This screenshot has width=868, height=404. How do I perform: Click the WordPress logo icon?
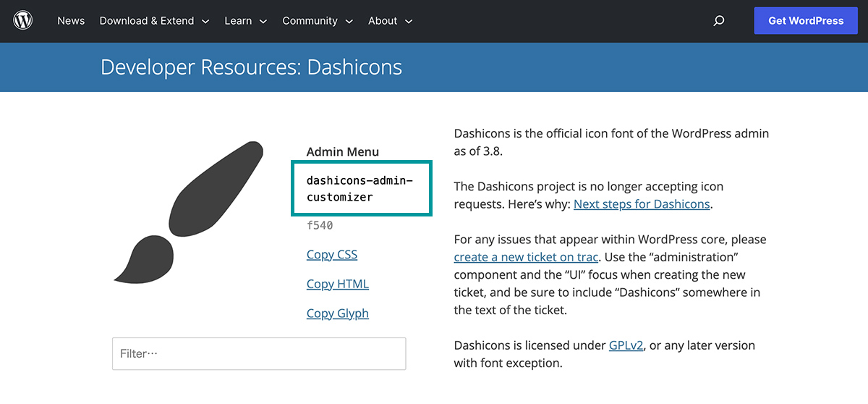coord(23,20)
